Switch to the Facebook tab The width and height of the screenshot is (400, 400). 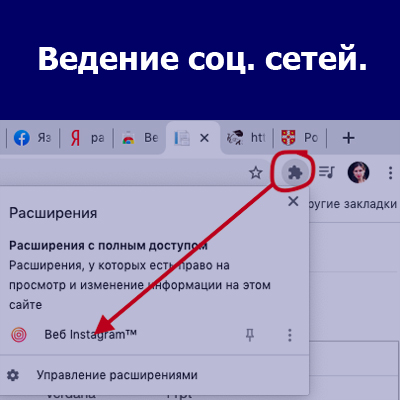coord(32,138)
